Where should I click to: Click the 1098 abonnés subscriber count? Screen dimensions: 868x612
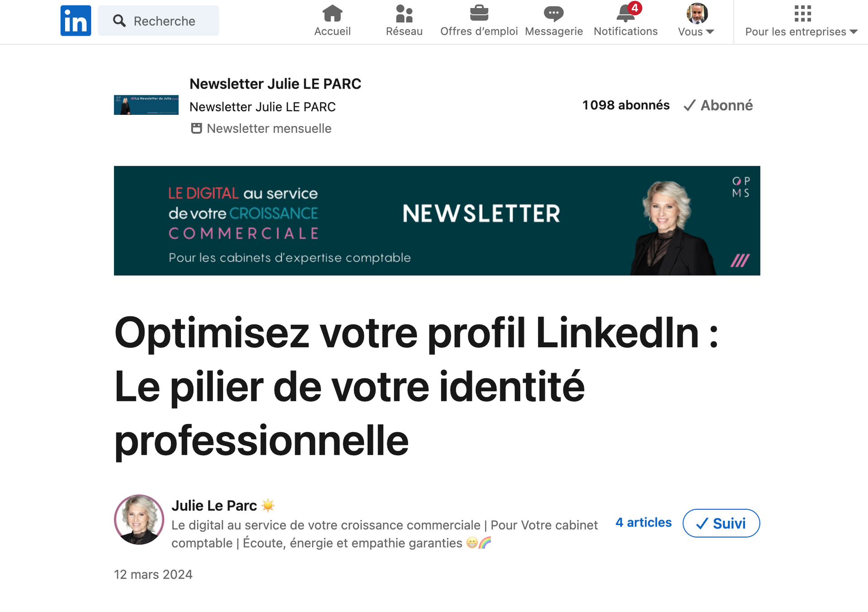tap(626, 105)
